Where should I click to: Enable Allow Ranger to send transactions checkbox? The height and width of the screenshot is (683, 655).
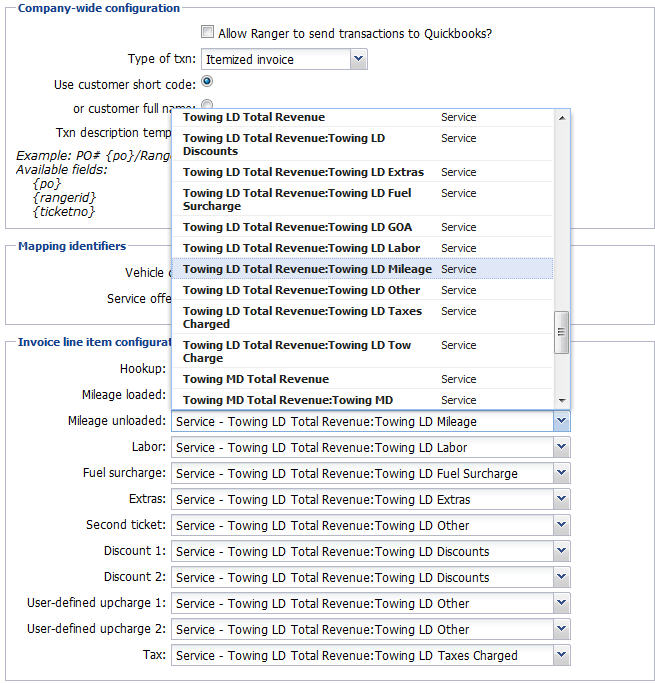[x=208, y=33]
